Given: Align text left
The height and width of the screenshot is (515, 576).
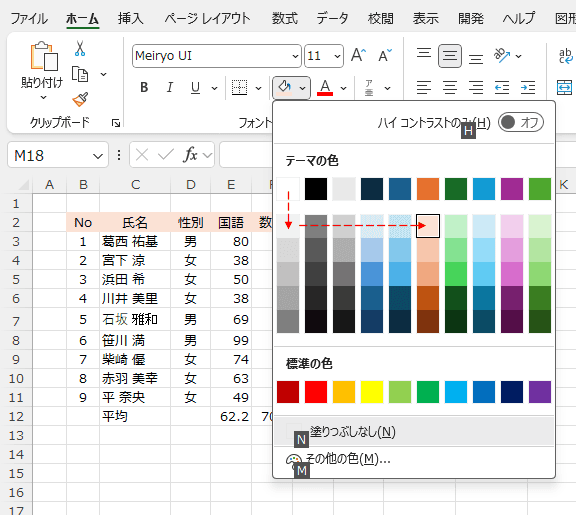Looking at the screenshot, I should (424, 87).
